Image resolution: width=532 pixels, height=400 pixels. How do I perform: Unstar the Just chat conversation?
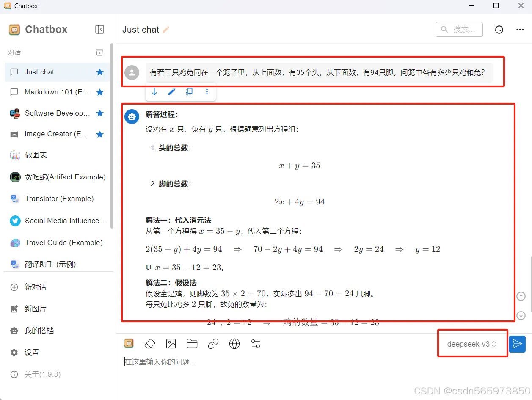(x=100, y=72)
